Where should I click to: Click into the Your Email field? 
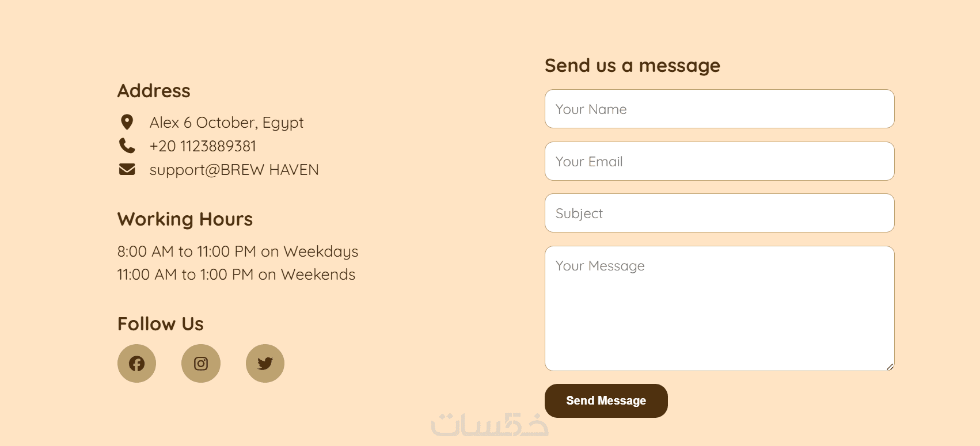click(719, 161)
